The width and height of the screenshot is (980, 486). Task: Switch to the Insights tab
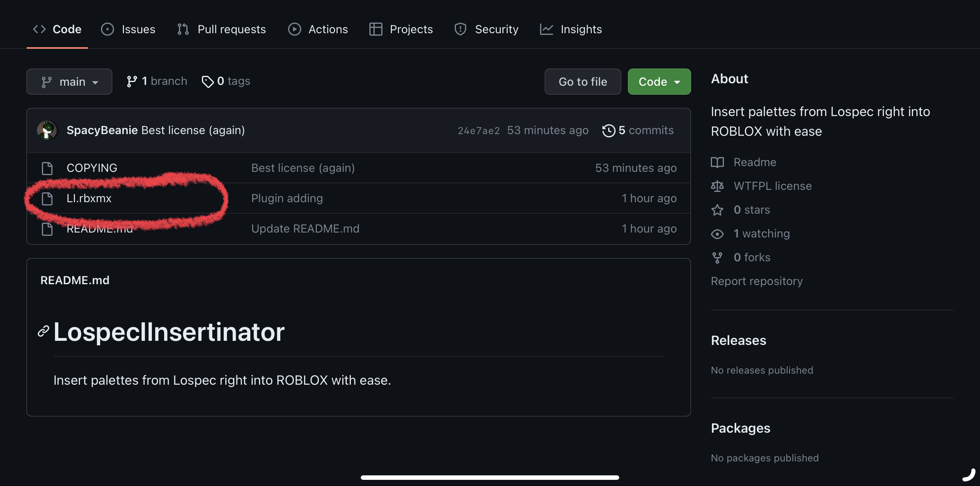(x=570, y=29)
